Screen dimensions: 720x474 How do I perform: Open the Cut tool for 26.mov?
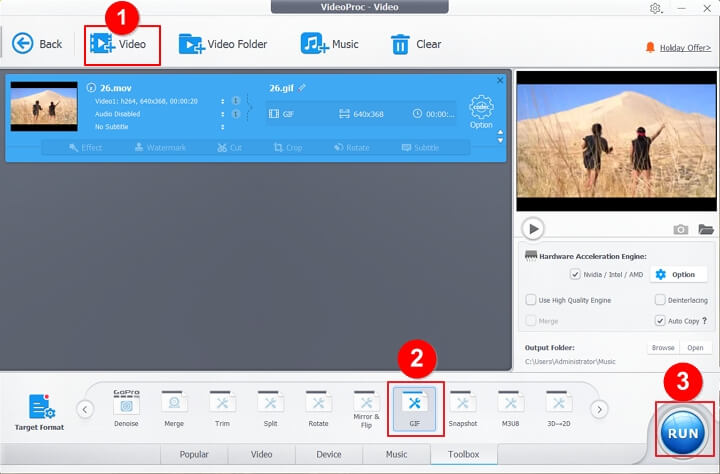[230, 147]
